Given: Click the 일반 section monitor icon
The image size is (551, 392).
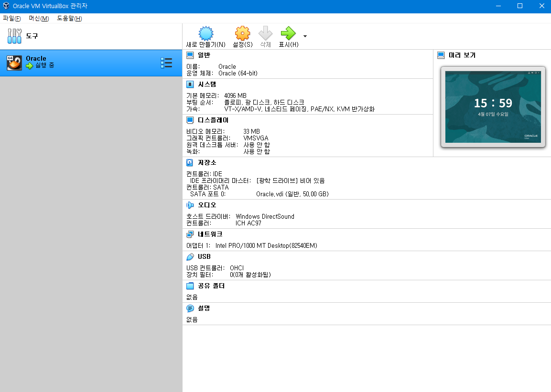Looking at the screenshot, I should click(190, 55).
